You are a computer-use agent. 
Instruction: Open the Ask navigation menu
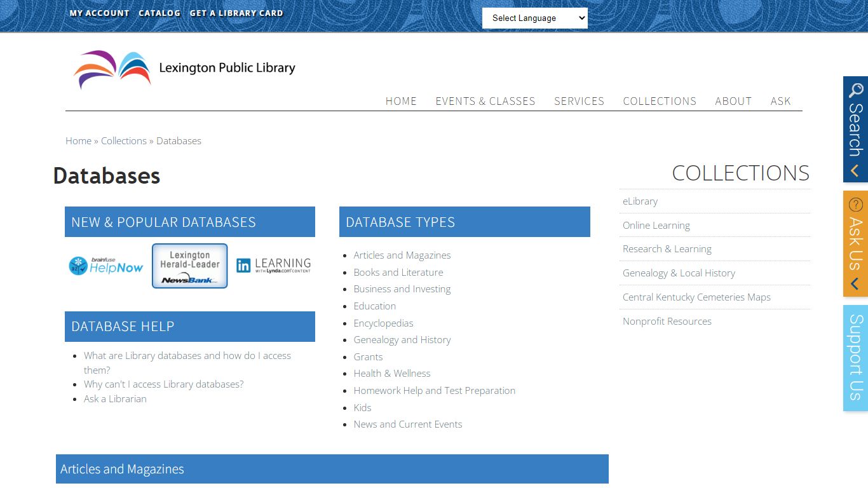pyautogui.click(x=780, y=101)
